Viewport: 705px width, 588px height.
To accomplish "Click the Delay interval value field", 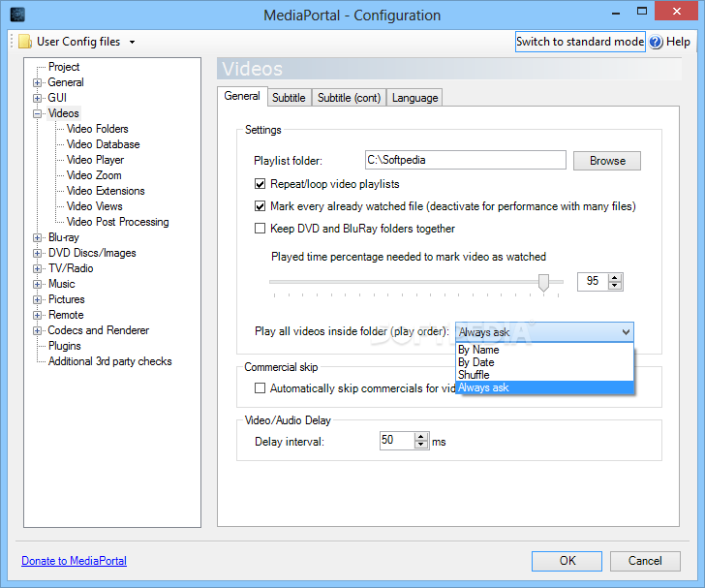I will (x=397, y=441).
